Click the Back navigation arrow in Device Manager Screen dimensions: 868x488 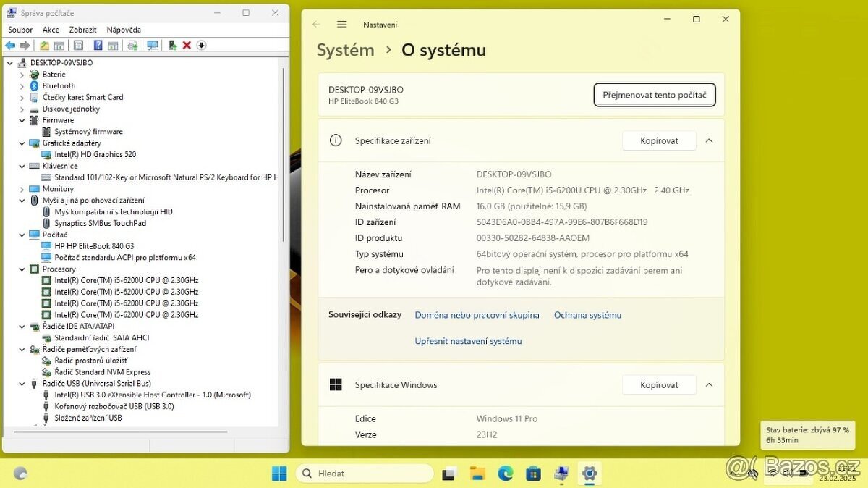[10, 45]
